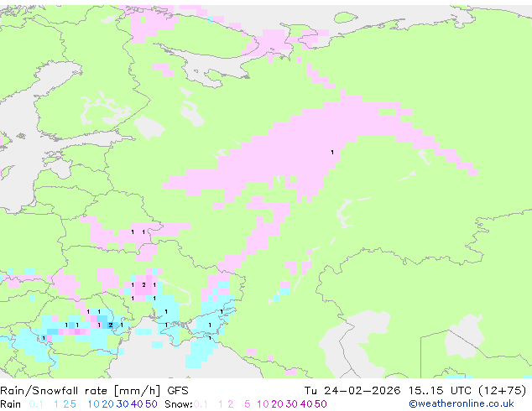Select the Snow legend value 0.1
532x411 pixels.
tap(201, 404)
